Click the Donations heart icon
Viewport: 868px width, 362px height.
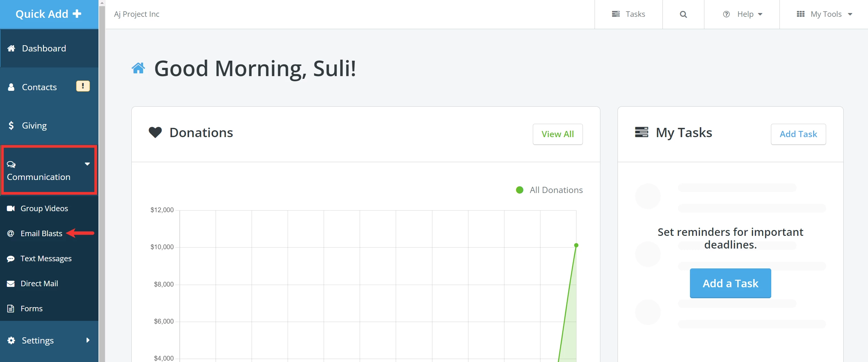point(155,132)
